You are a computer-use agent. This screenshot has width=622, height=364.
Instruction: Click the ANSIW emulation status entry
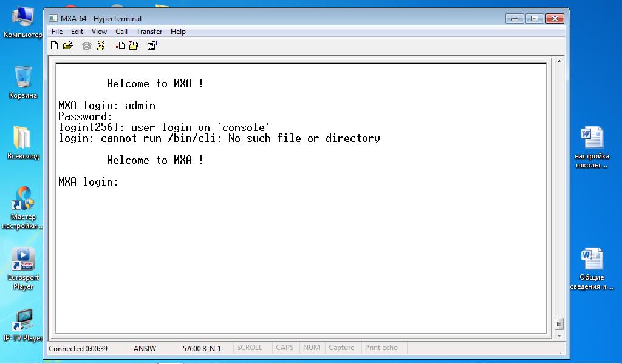tap(145, 349)
